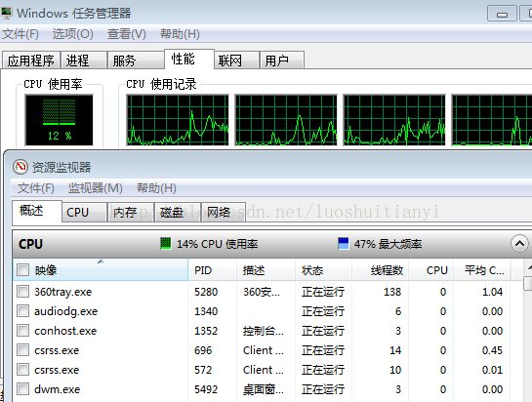Click thread count 138

(392, 292)
